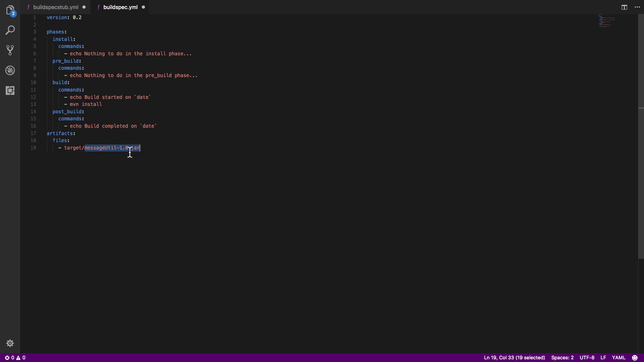
Task: Change indentation via Spaces: 2
Action: pos(562,358)
